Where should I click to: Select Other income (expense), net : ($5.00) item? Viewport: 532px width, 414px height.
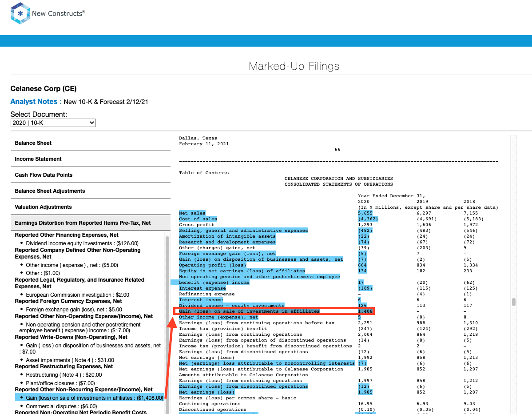point(72,265)
